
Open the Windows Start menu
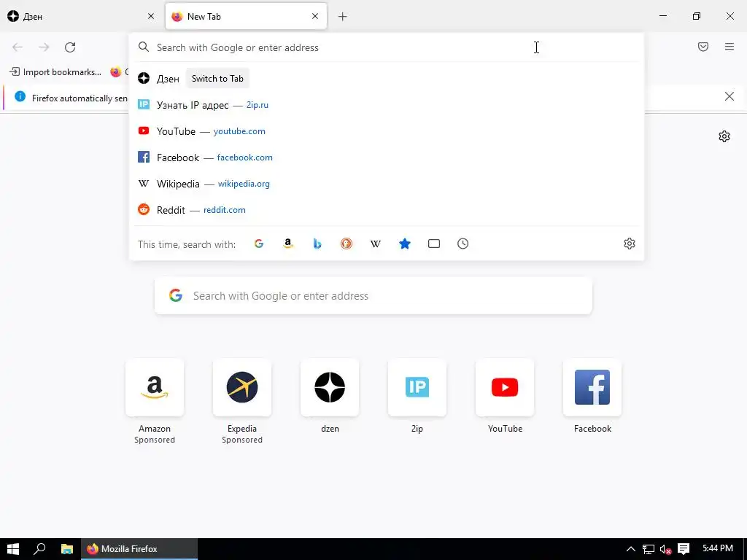(x=13, y=549)
